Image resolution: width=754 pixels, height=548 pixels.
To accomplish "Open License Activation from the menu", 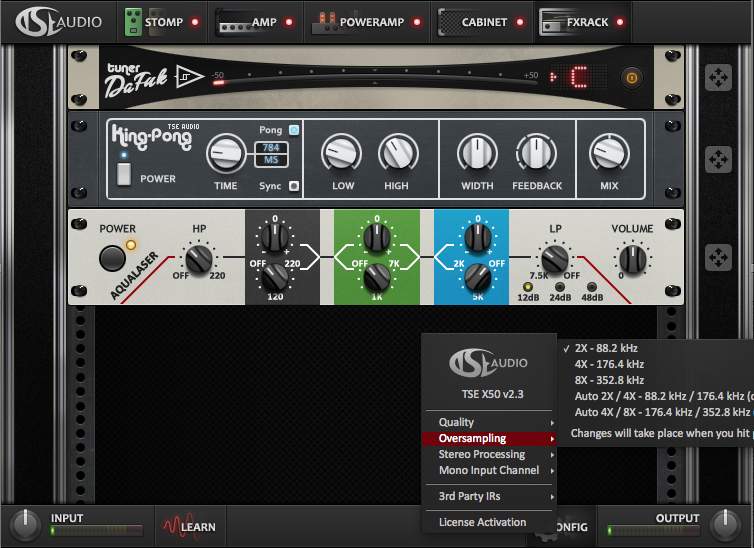I will 482,522.
